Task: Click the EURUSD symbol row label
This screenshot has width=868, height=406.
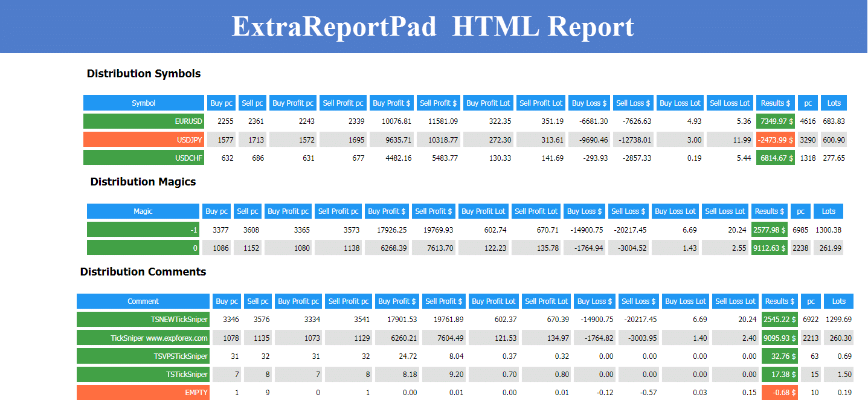Action: tap(144, 121)
